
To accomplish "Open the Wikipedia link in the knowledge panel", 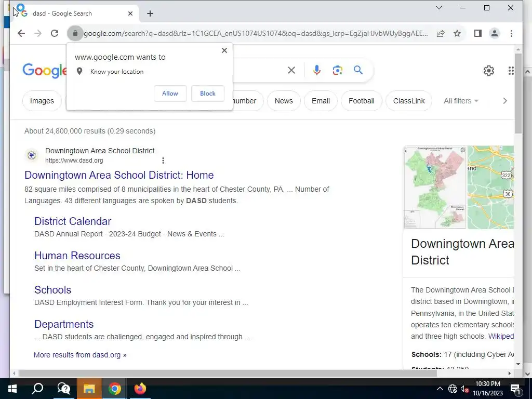I will [x=501, y=336].
